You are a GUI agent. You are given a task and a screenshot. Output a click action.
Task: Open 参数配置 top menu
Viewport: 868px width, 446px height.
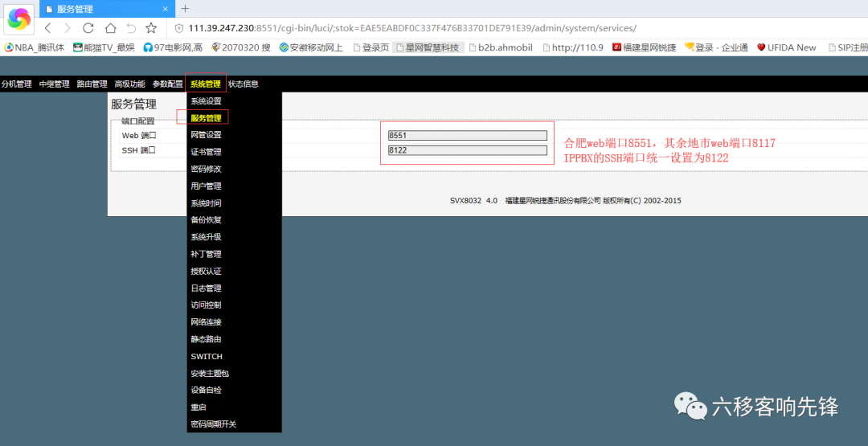point(168,84)
